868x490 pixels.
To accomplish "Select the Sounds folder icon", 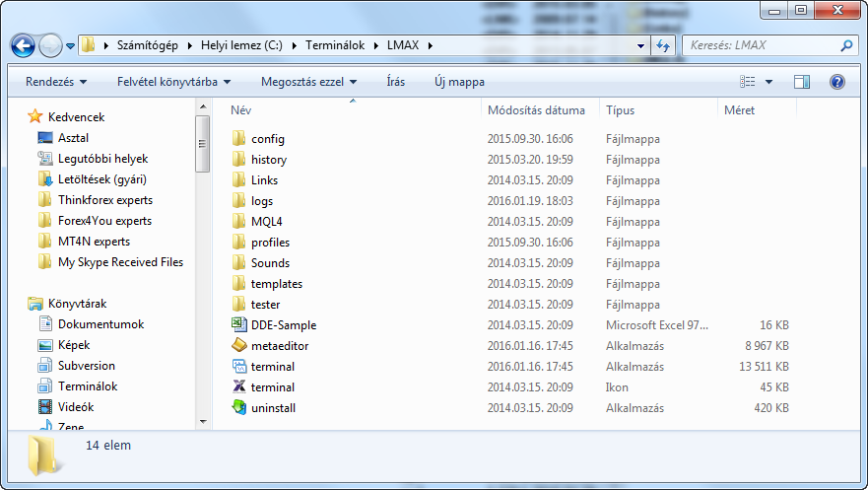I will (238, 263).
